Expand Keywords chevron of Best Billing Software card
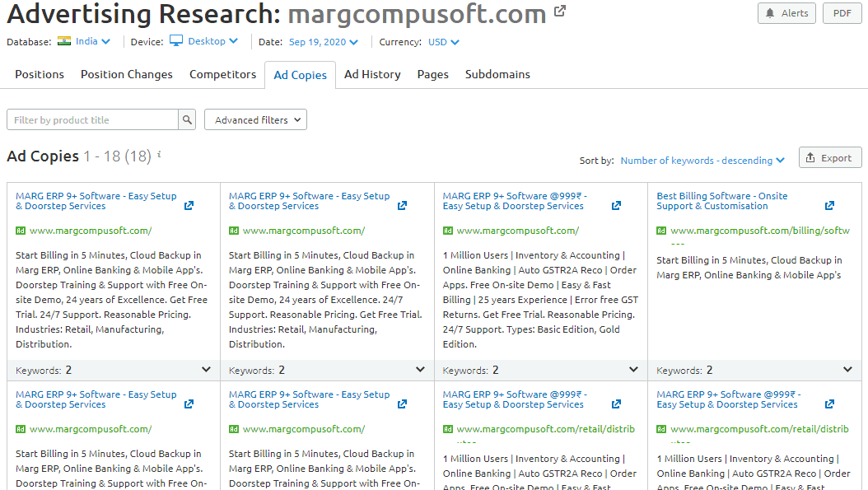This screenshot has width=868, height=490. (847, 369)
